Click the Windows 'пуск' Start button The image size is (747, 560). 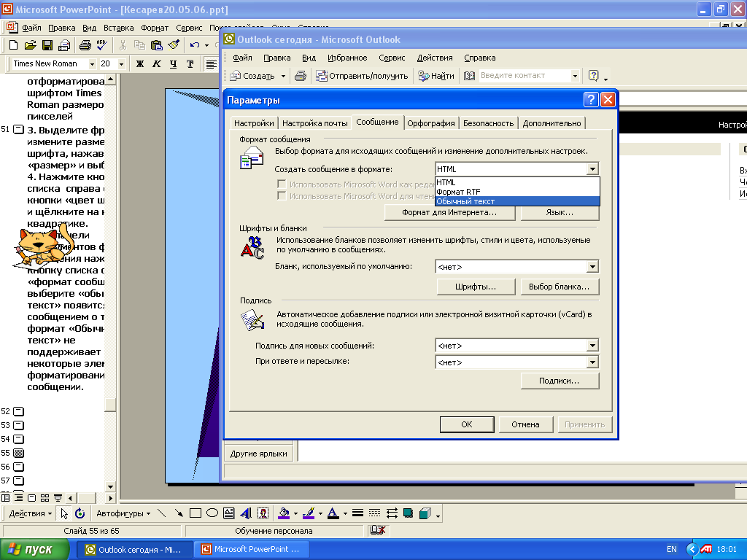pos(34,549)
